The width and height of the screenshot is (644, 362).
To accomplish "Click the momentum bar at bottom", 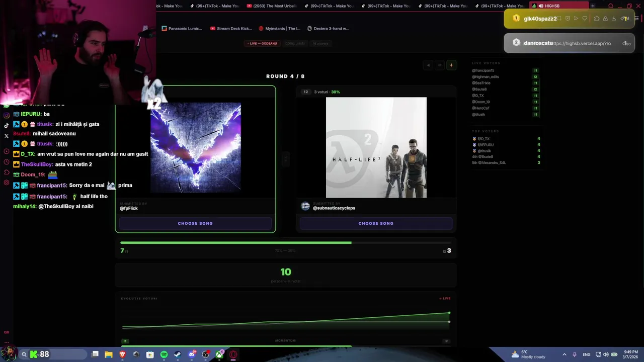I will click(285, 345).
